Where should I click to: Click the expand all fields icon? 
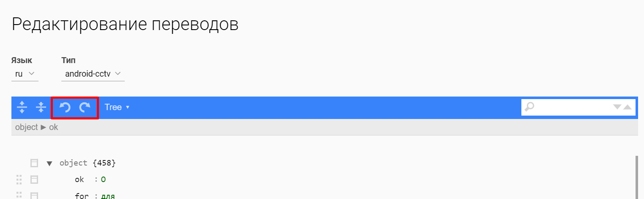point(22,108)
